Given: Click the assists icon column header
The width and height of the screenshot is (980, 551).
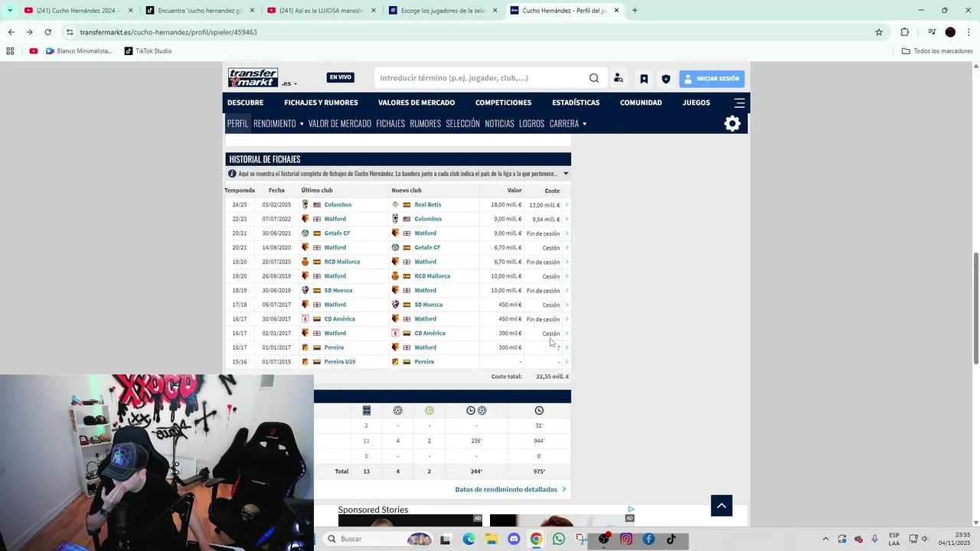Looking at the screenshot, I should [x=429, y=411].
